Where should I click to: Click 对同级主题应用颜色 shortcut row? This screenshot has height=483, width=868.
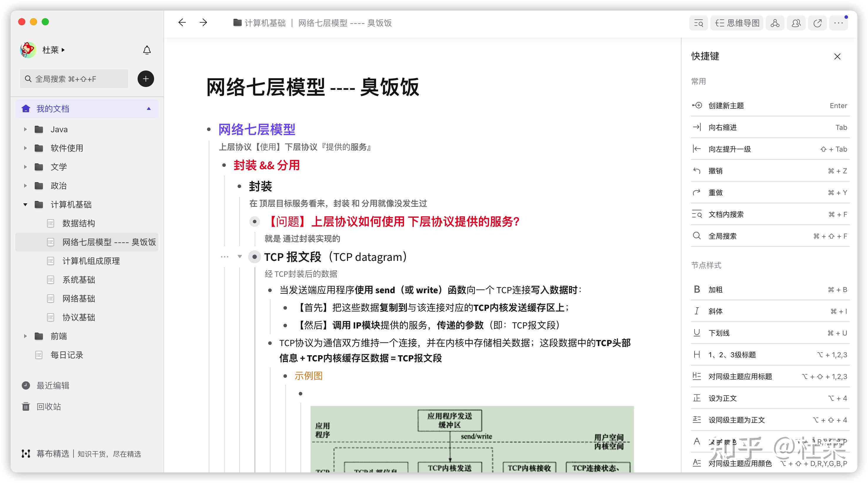770,463
